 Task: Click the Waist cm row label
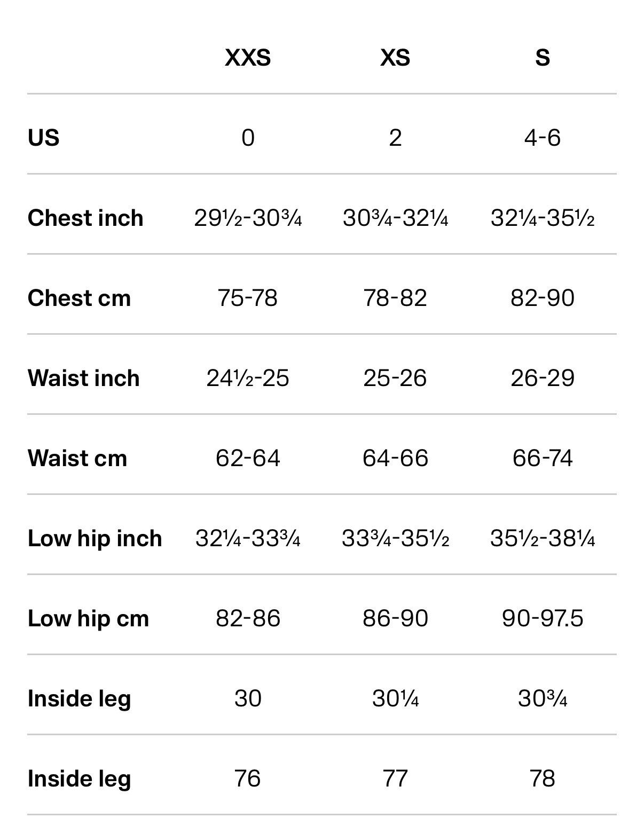click(x=77, y=458)
